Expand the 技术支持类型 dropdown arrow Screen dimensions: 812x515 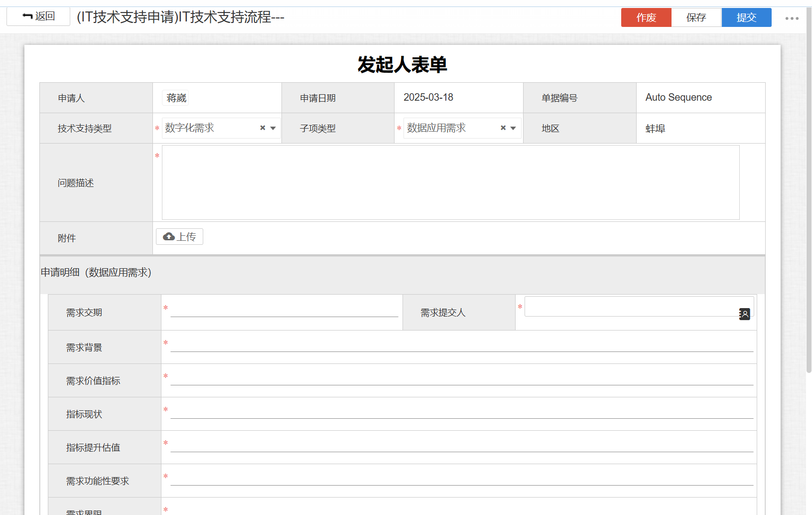point(273,128)
